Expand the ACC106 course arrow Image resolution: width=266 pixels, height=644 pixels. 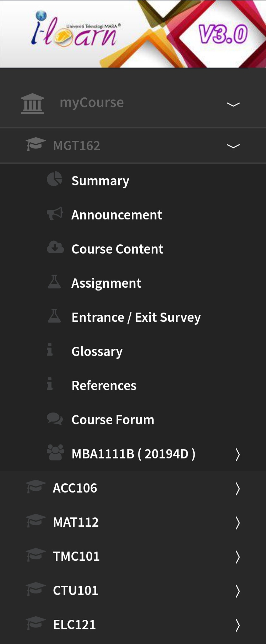pyautogui.click(x=238, y=489)
